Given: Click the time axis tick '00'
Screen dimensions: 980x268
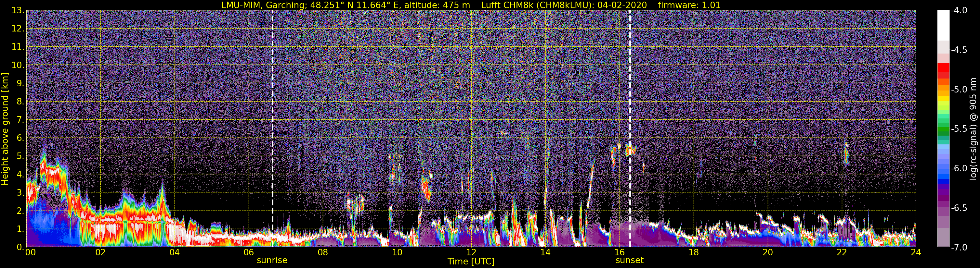Looking at the screenshot, I should [31, 252].
